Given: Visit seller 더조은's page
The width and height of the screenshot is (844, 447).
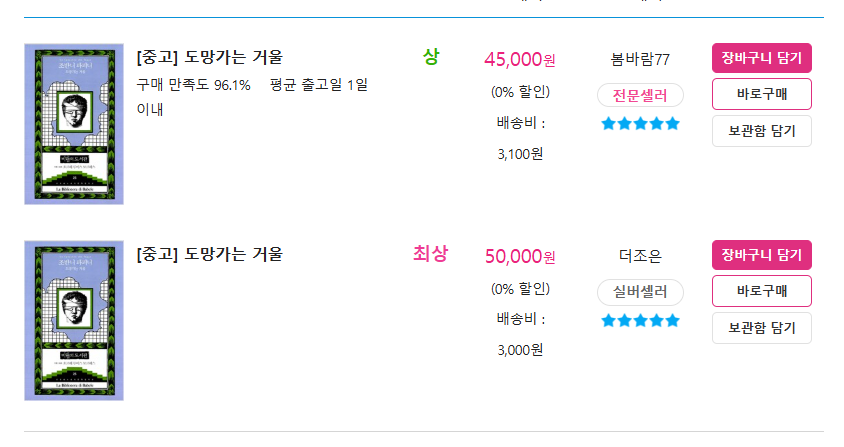Looking at the screenshot, I should point(640,256).
